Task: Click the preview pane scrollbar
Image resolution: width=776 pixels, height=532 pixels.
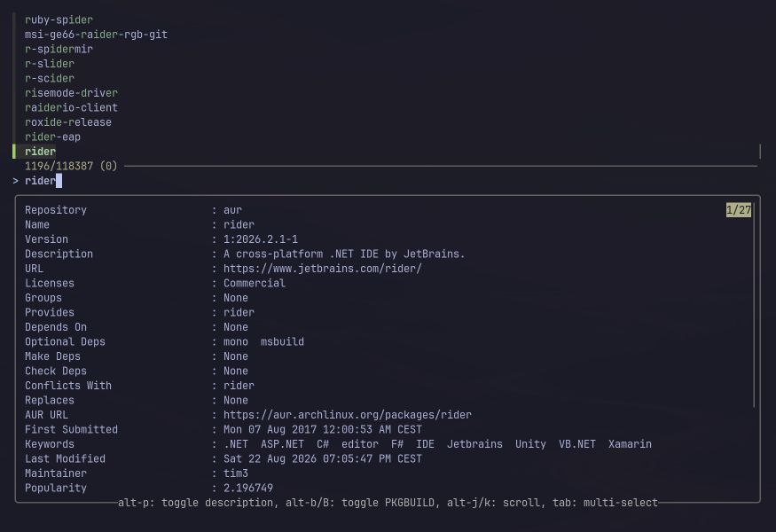Action: coord(754,305)
